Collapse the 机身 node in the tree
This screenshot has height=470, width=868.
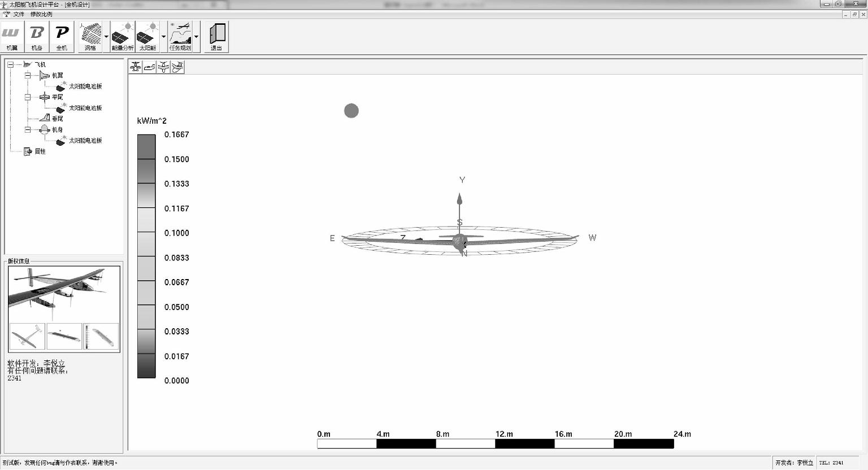click(x=27, y=129)
